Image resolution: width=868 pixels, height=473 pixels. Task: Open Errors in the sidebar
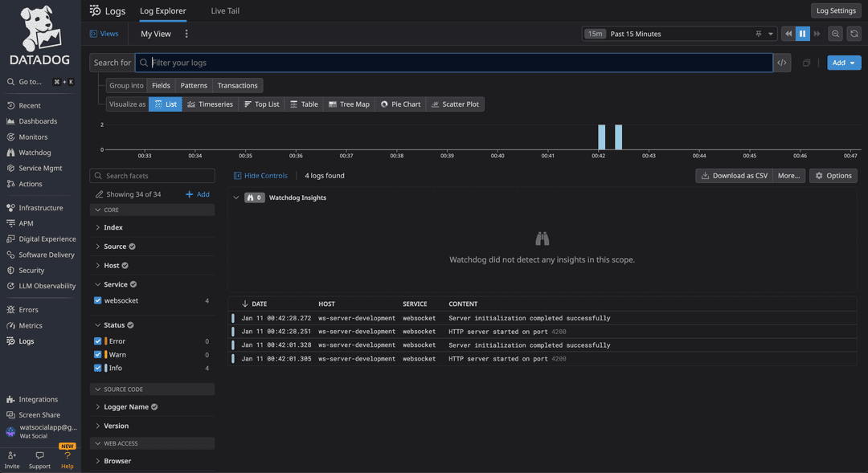[23, 310]
